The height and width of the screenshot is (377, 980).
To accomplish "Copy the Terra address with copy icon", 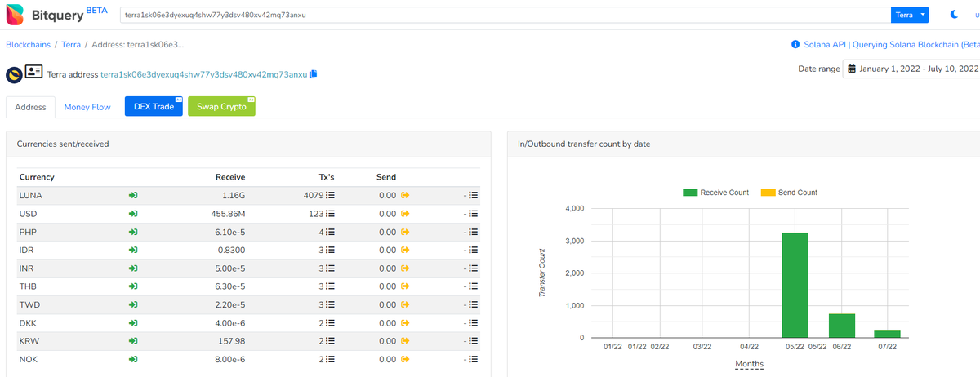I will 314,74.
